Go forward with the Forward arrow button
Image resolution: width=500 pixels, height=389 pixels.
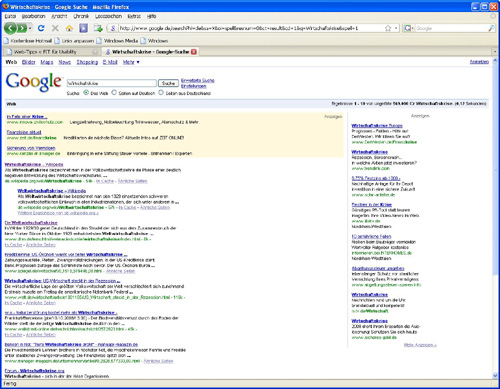[22, 28]
